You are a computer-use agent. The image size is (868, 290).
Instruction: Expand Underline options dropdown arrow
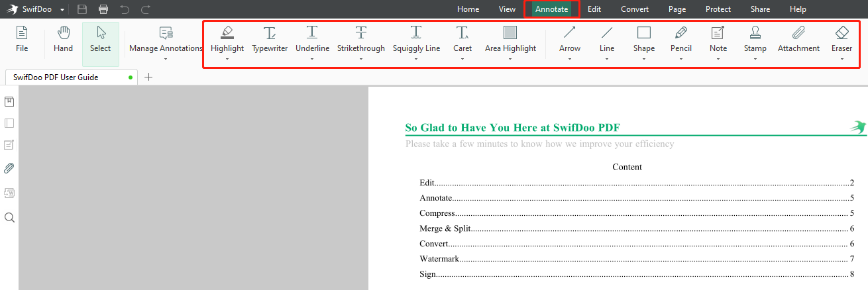[312, 59]
